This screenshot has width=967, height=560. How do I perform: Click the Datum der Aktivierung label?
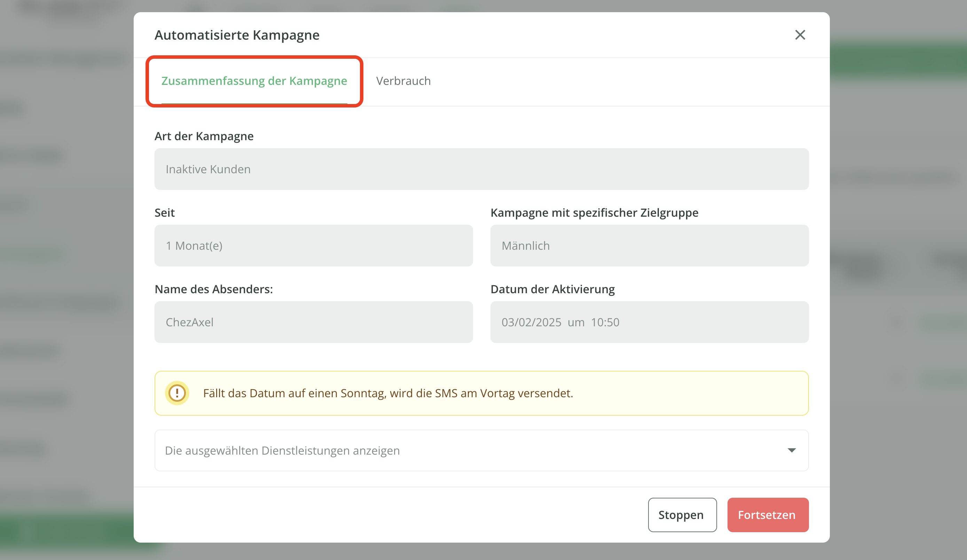[x=552, y=289]
